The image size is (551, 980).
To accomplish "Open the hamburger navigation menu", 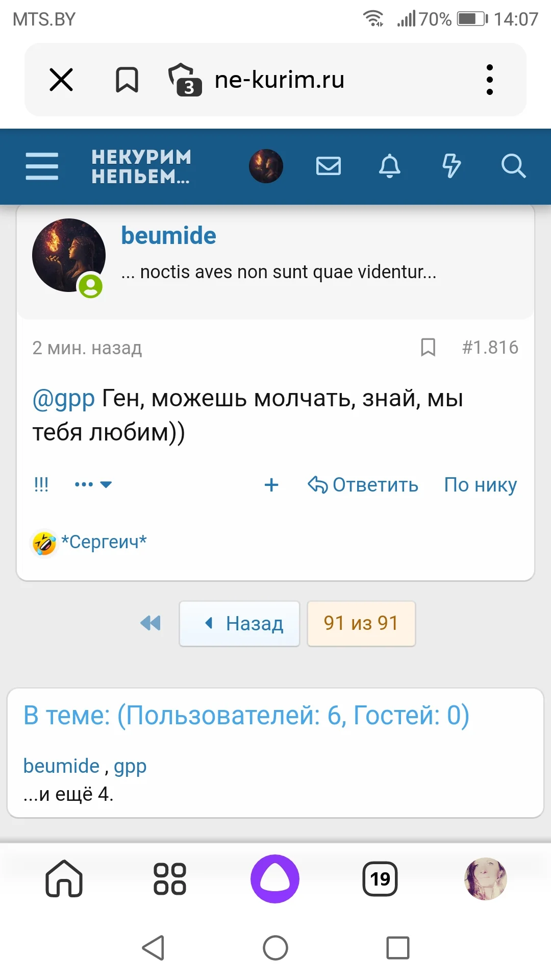I will tap(42, 166).
